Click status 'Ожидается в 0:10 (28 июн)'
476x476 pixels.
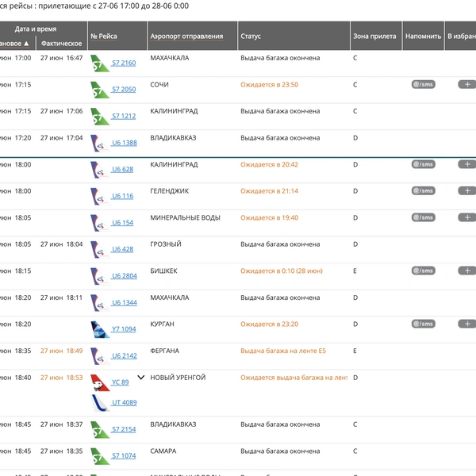[282, 271]
